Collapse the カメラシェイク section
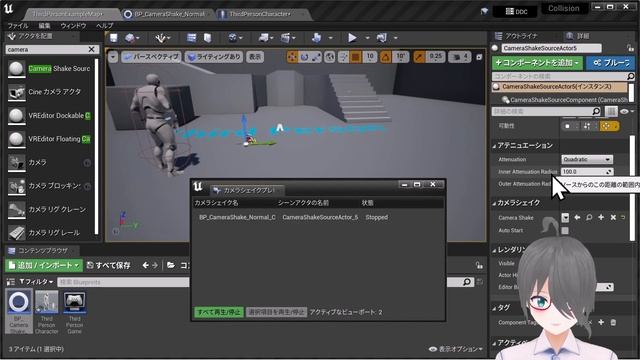Image resolution: width=640 pixels, height=360 pixels. pyautogui.click(x=494, y=203)
